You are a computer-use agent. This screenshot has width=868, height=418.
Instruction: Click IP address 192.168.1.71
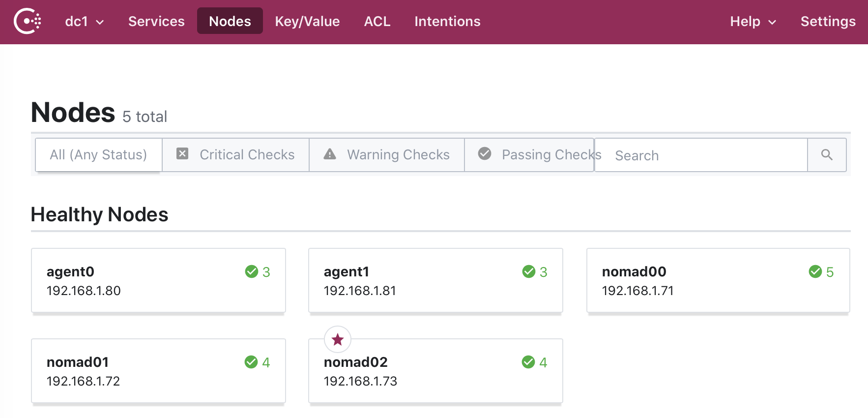coord(637,291)
